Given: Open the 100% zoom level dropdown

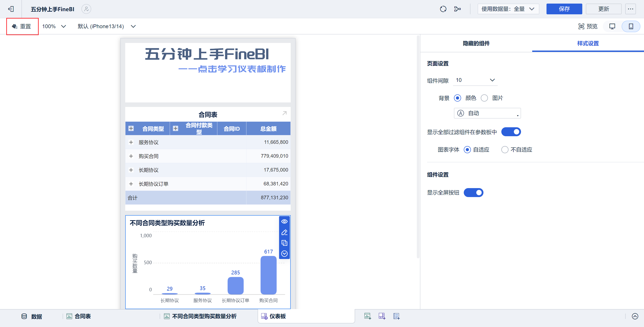Looking at the screenshot, I should click(x=54, y=26).
